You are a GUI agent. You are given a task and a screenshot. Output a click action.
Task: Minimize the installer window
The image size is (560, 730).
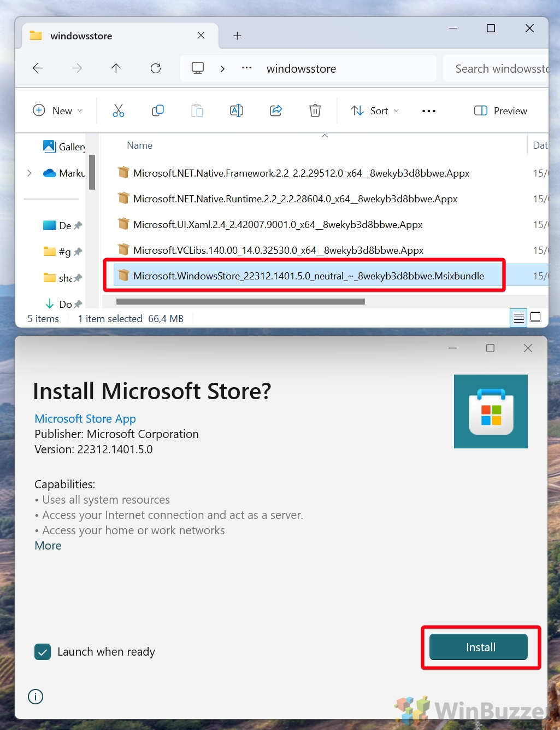pyautogui.click(x=452, y=348)
